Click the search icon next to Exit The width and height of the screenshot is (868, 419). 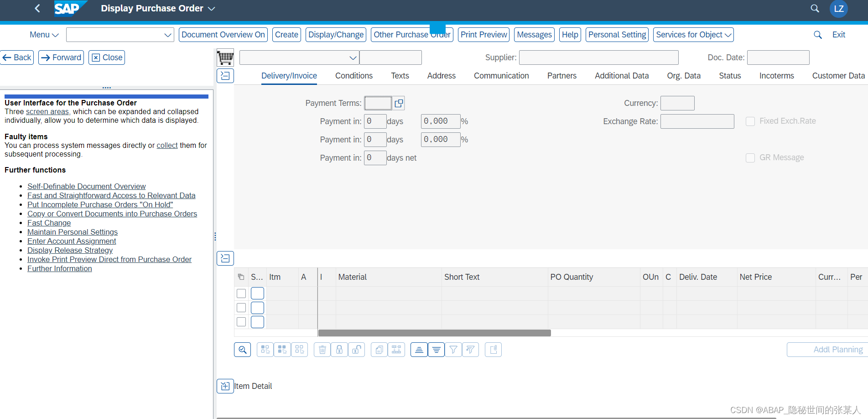[818, 35]
